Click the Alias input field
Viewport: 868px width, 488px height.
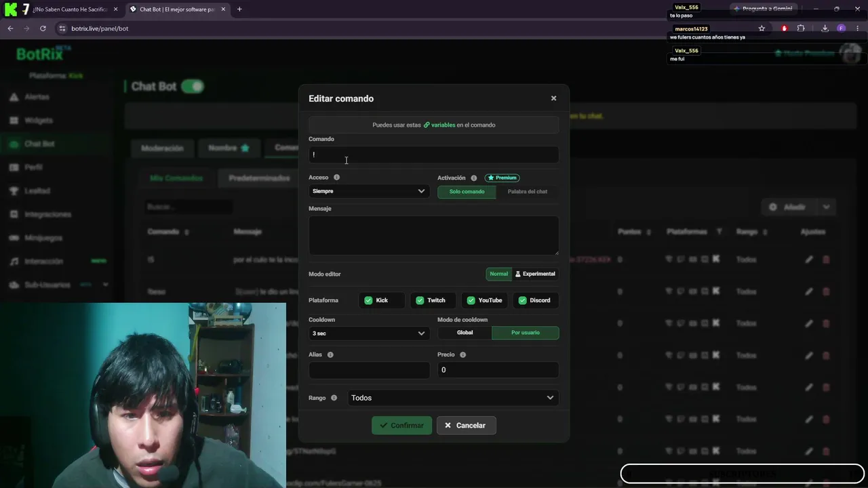pyautogui.click(x=369, y=370)
